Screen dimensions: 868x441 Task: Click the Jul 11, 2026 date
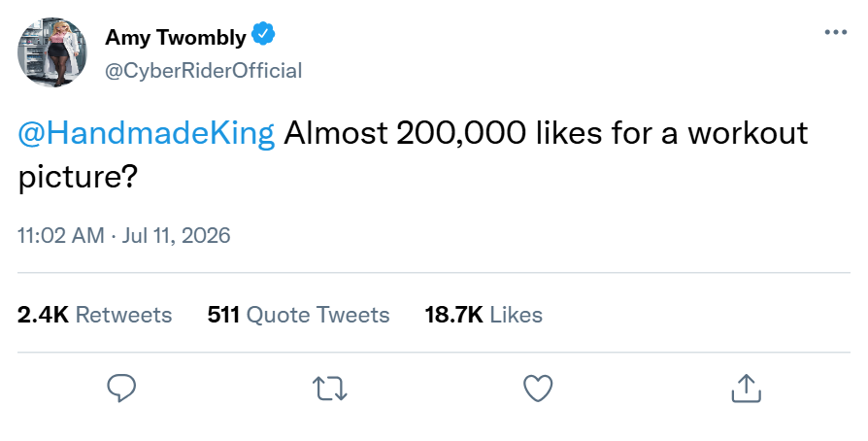coord(176,235)
